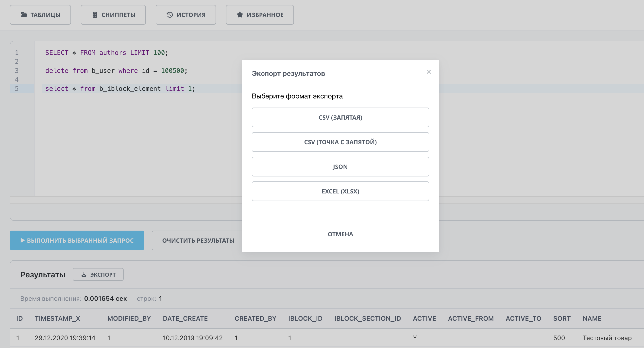Viewport: 644px width, 348px height.
Task: Export results in JSON format
Action: (340, 166)
